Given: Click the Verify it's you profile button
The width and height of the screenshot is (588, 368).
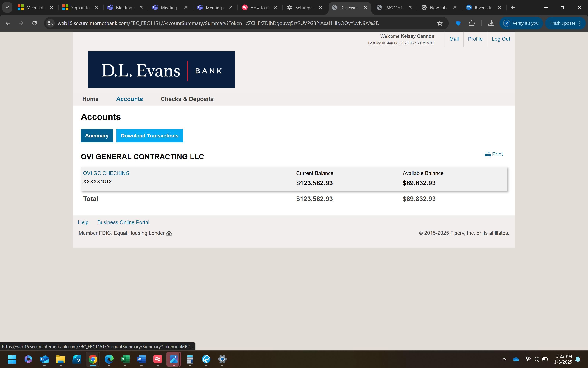Looking at the screenshot, I should point(521,23).
